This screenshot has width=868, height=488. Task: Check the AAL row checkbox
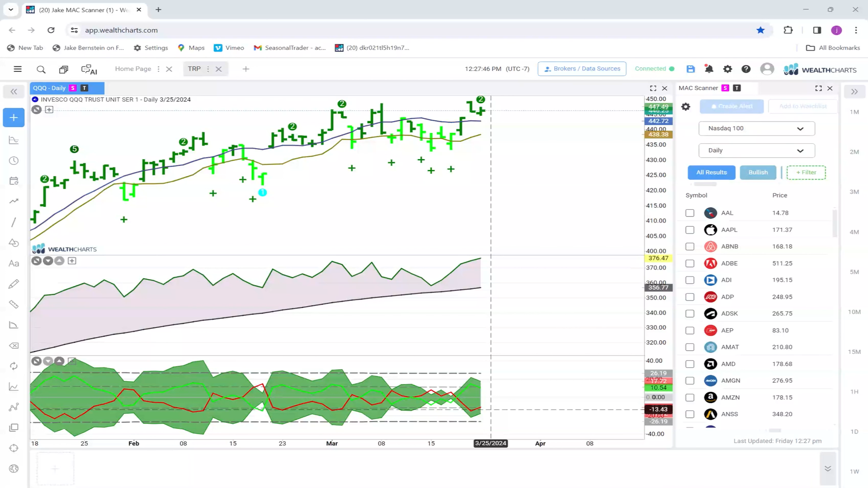[690, 213]
